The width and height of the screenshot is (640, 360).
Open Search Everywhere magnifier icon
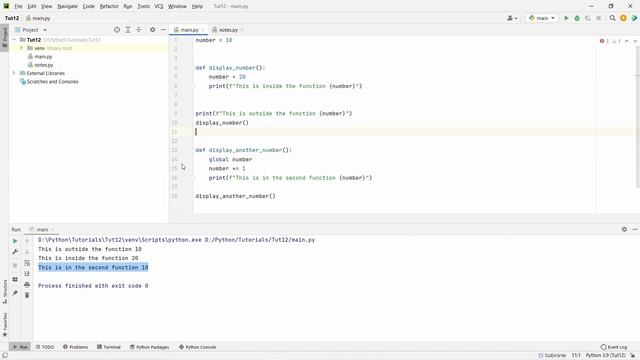click(612, 18)
